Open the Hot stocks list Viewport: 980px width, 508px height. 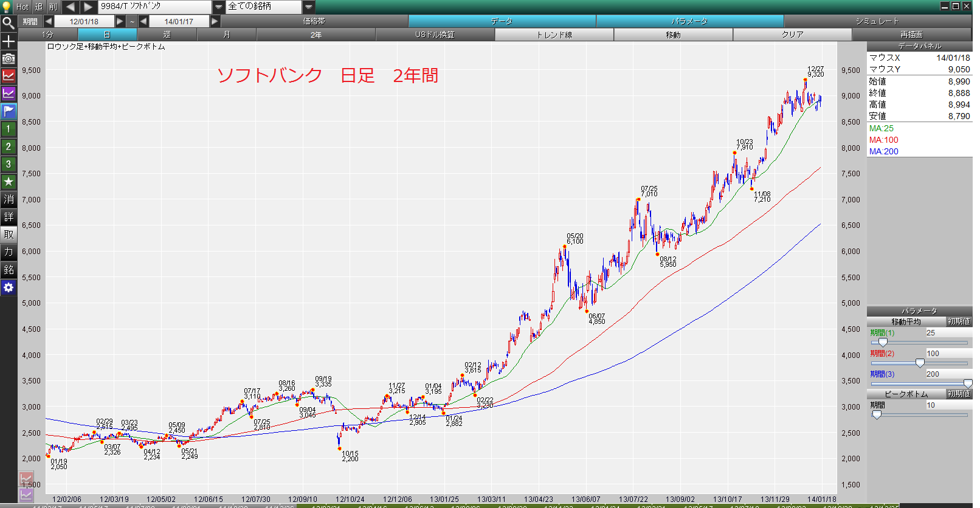22,7
